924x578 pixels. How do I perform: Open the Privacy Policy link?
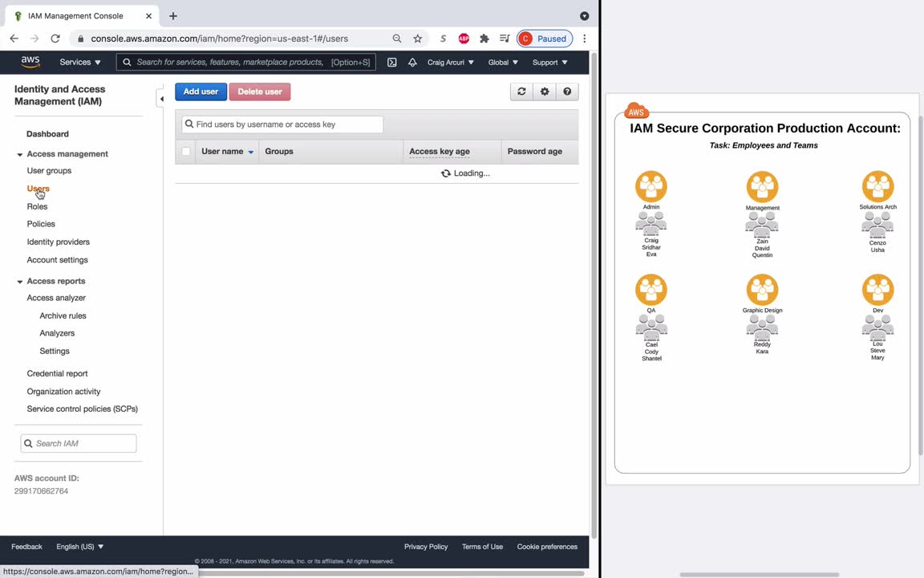tap(426, 547)
